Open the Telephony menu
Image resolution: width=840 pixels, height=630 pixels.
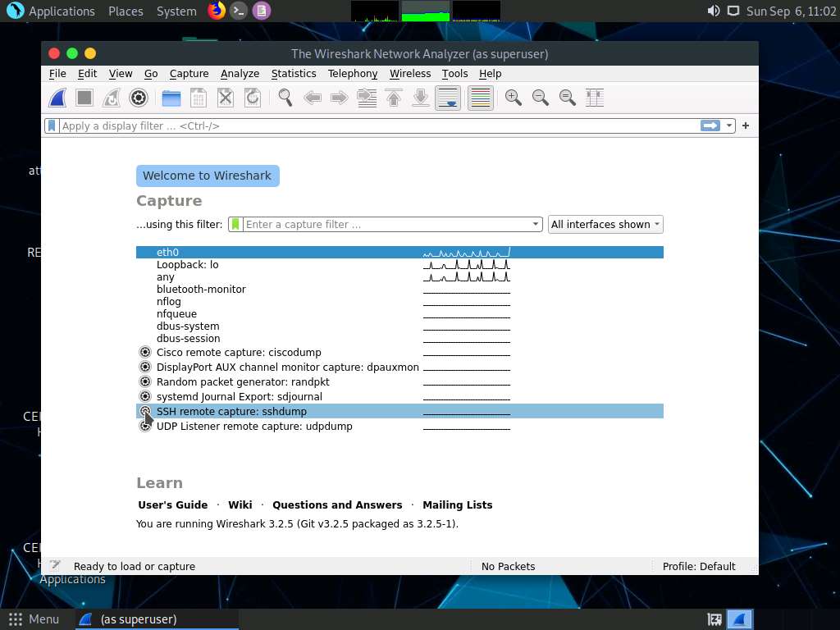[x=353, y=73]
